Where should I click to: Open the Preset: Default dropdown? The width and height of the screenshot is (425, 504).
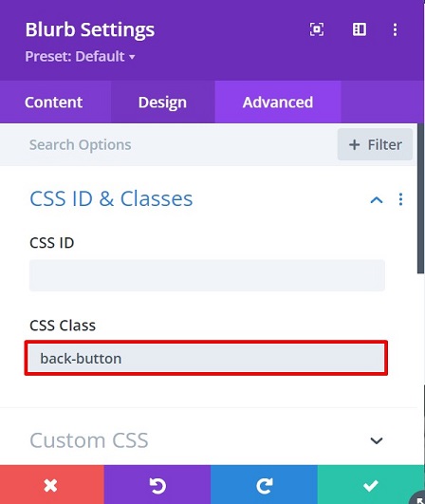click(80, 57)
